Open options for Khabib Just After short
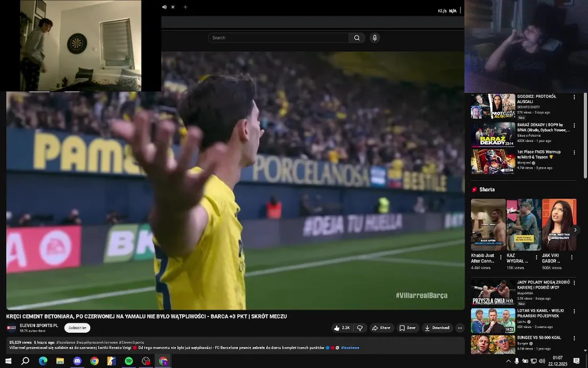 (x=501, y=258)
